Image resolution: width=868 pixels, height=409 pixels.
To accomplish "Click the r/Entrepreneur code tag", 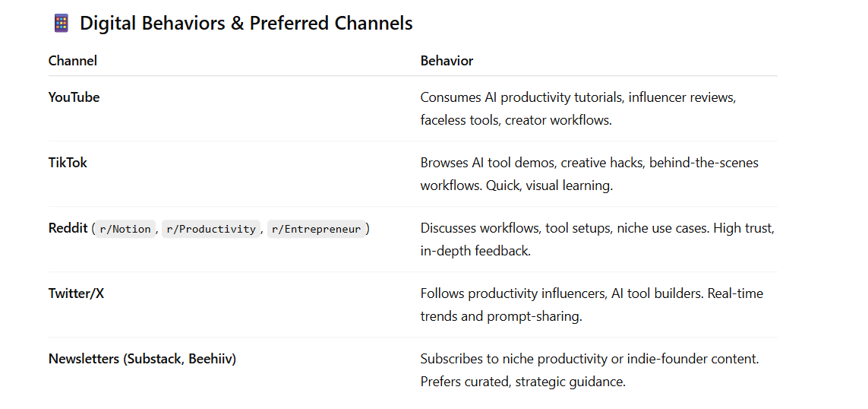I will (x=317, y=229).
